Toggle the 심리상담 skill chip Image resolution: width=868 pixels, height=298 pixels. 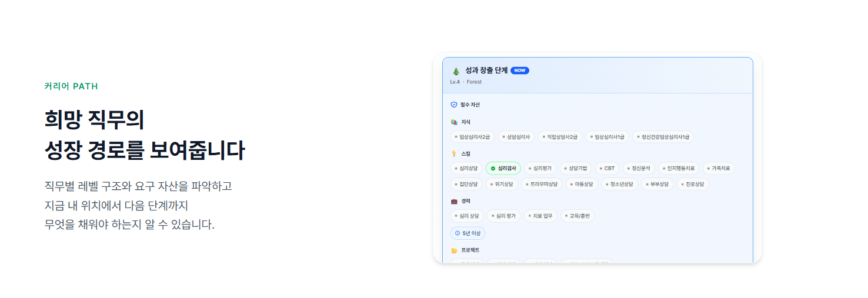pos(466,168)
